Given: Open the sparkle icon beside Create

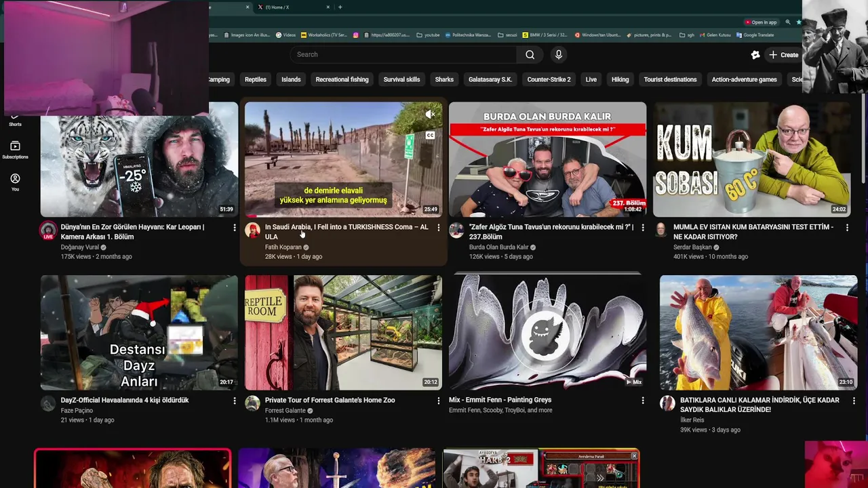Looking at the screenshot, I should (x=755, y=55).
